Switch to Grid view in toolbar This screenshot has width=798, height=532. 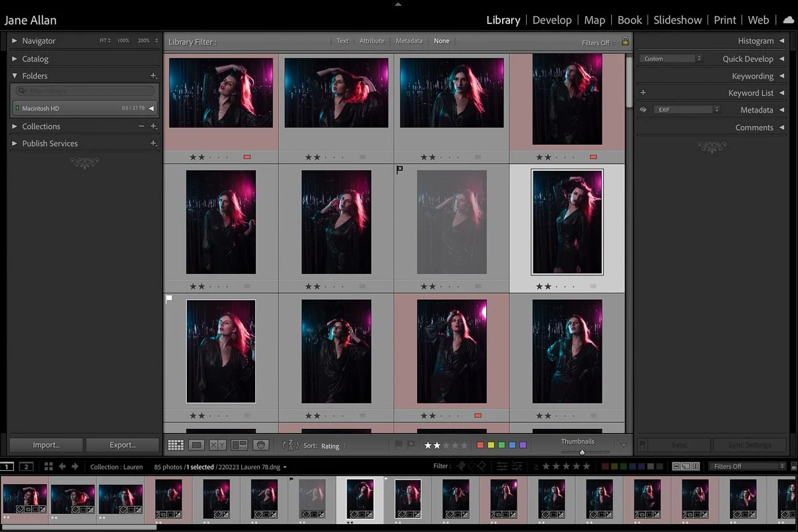(176, 445)
